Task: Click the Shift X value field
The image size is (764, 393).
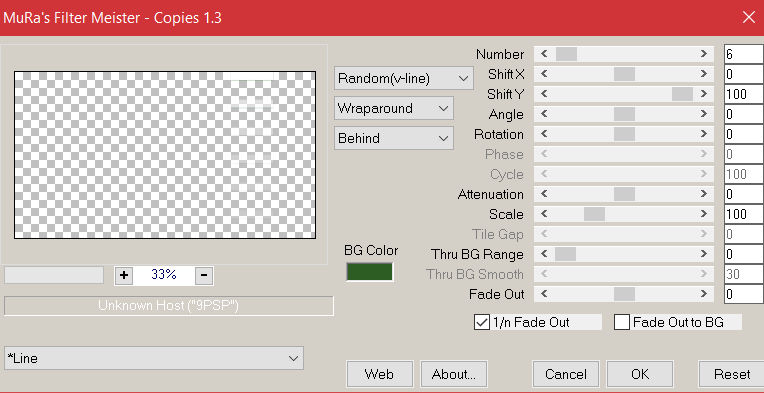Action: [x=744, y=74]
